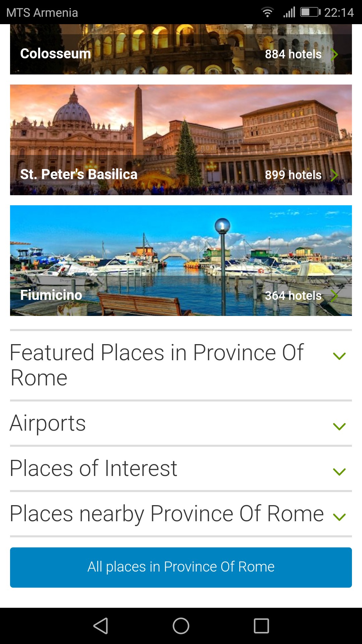Tap the green arrow beside 884 hotels
The width and height of the screenshot is (362, 644).
334,54
